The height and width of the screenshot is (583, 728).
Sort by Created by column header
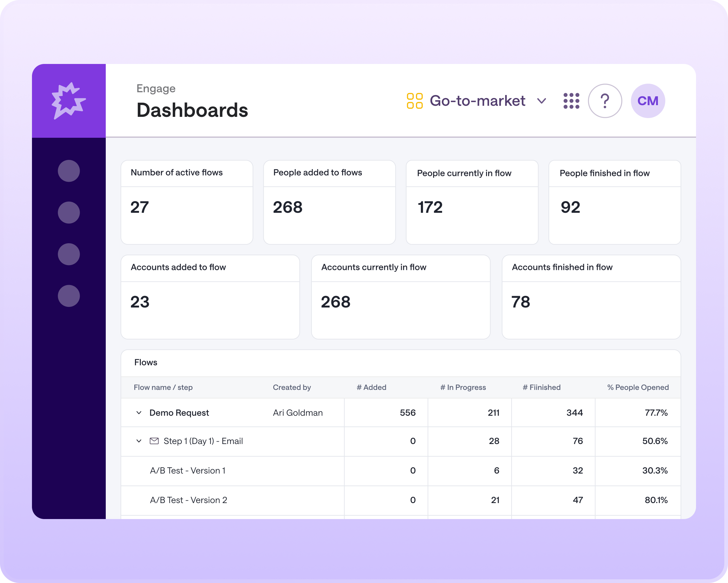292,387
